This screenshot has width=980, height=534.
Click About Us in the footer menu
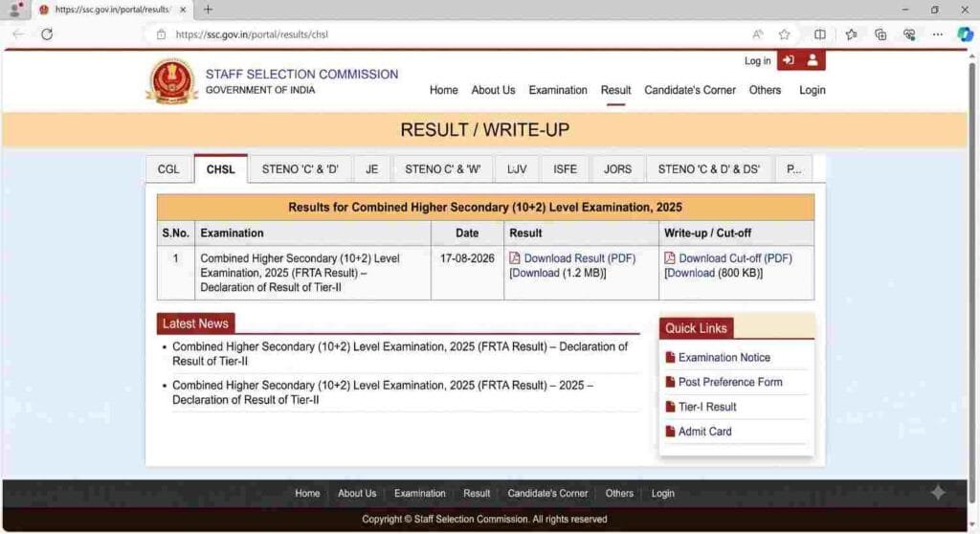[x=357, y=494]
